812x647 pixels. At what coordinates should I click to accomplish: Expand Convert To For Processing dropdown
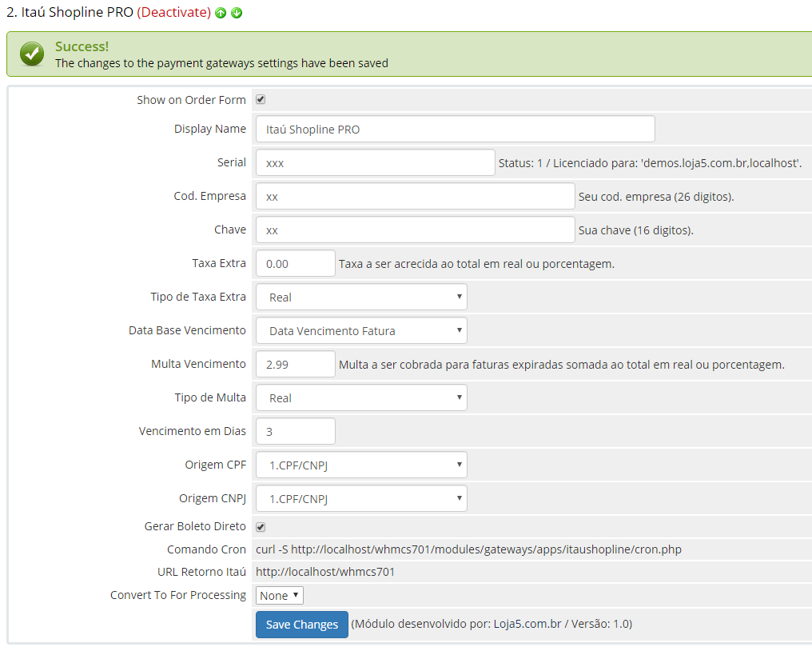[x=280, y=595]
